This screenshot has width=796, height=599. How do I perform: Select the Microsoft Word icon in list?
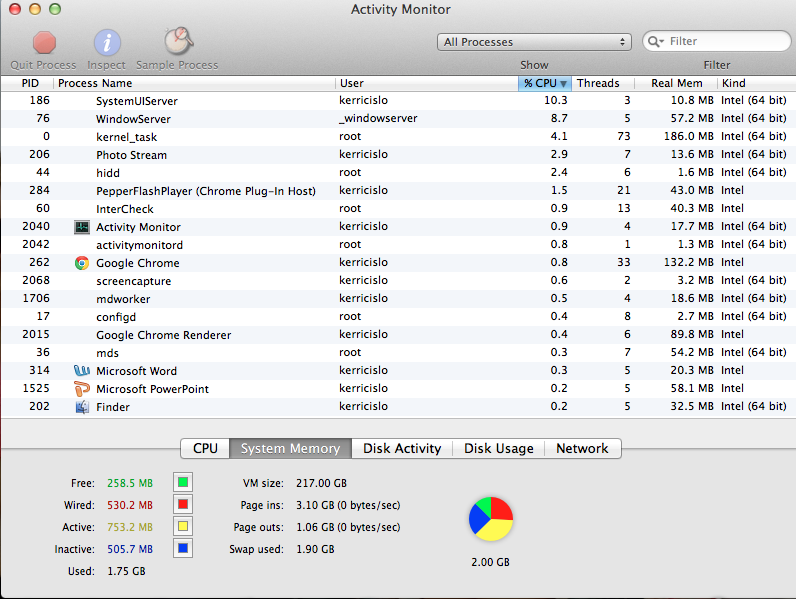tap(82, 371)
